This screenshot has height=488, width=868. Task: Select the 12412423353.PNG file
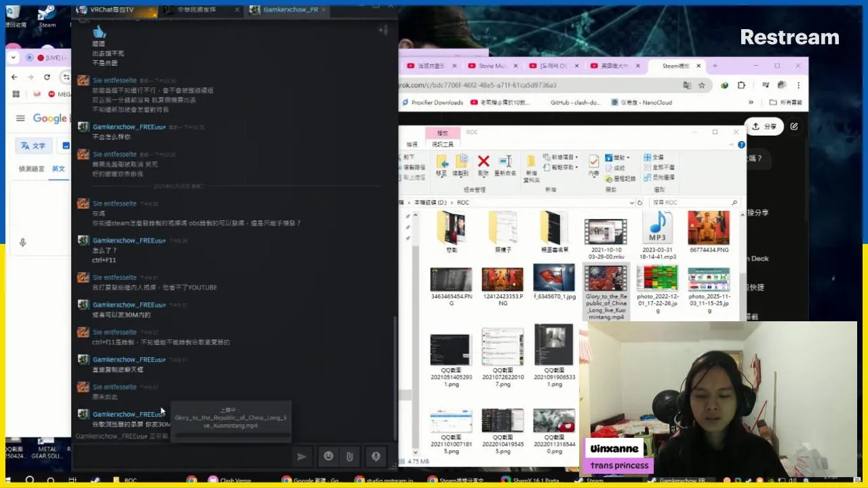[502, 287]
